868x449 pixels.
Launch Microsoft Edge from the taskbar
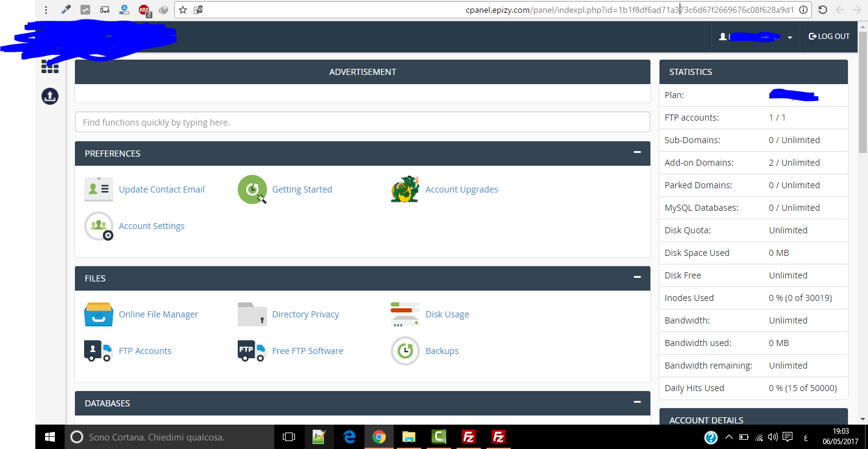(x=349, y=437)
